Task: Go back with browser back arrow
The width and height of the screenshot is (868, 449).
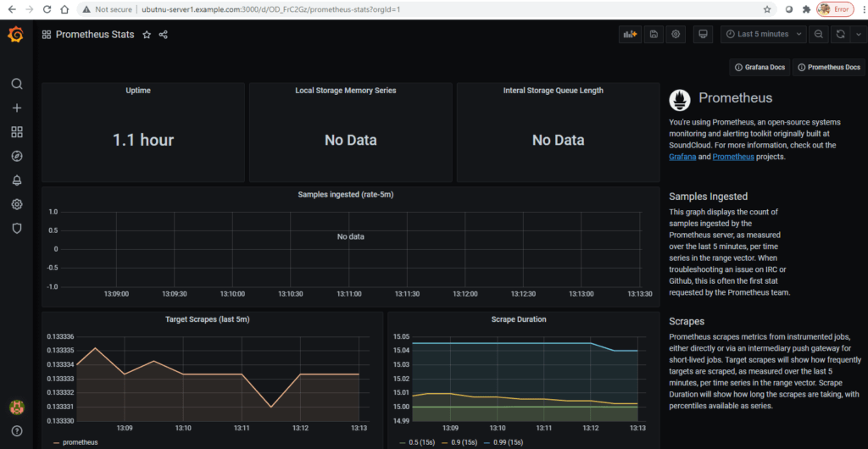Action: 12,9
